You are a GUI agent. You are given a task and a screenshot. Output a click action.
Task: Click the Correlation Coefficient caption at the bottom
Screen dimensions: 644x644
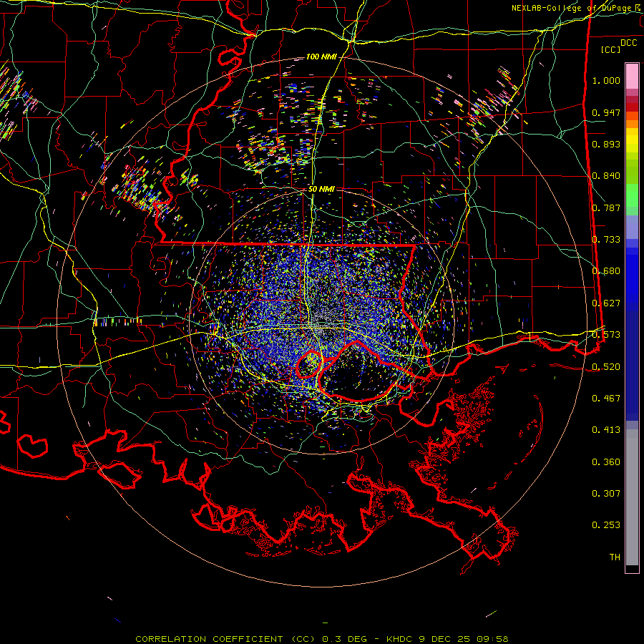tap(322, 639)
